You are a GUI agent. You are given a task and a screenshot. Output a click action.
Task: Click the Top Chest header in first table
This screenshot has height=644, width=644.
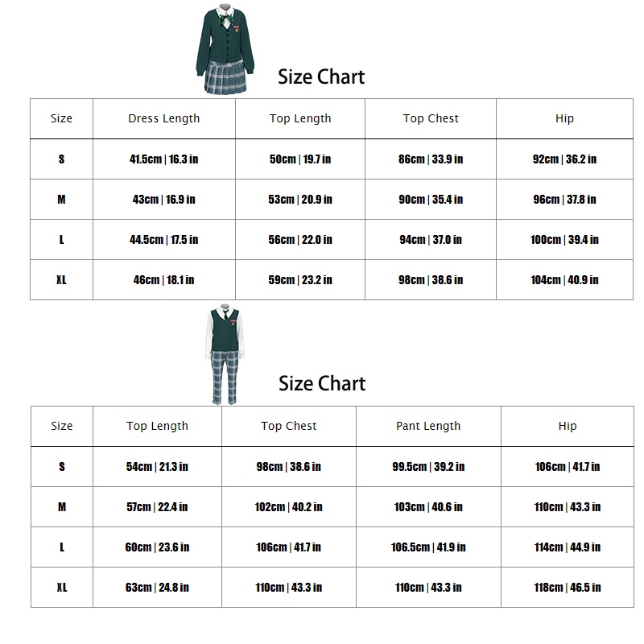[431, 118]
